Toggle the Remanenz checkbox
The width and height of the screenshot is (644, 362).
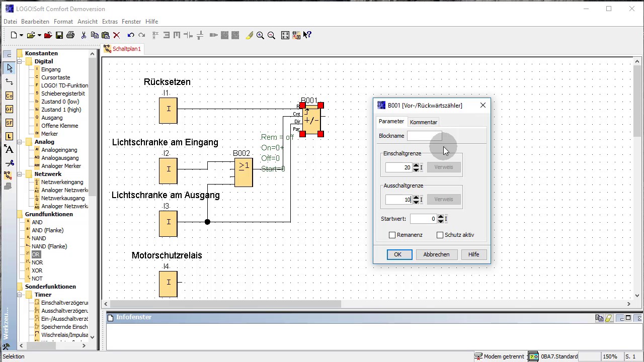click(x=392, y=235)
